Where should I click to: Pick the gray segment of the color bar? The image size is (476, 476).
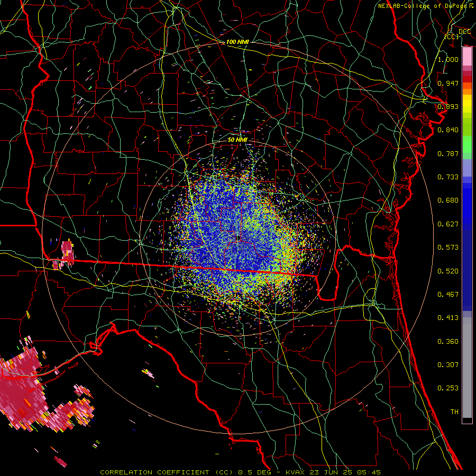click(x=467, y=369)
